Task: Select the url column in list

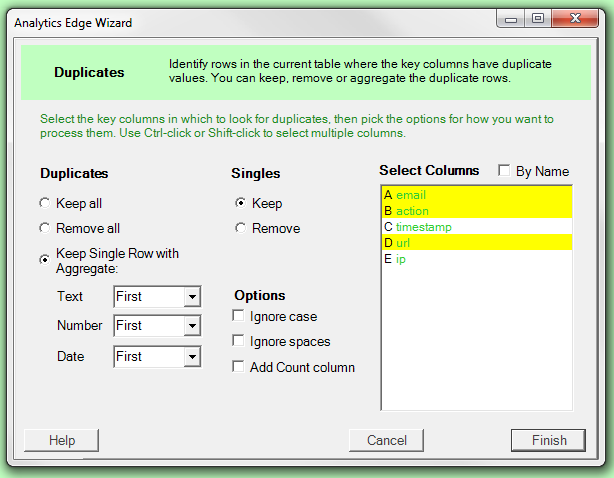Action: click(x=404, y=243)
